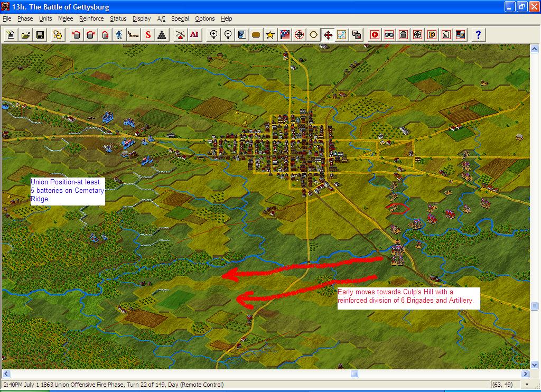Open the Options menu
The image size is (541, 392).
pos(205,18)
